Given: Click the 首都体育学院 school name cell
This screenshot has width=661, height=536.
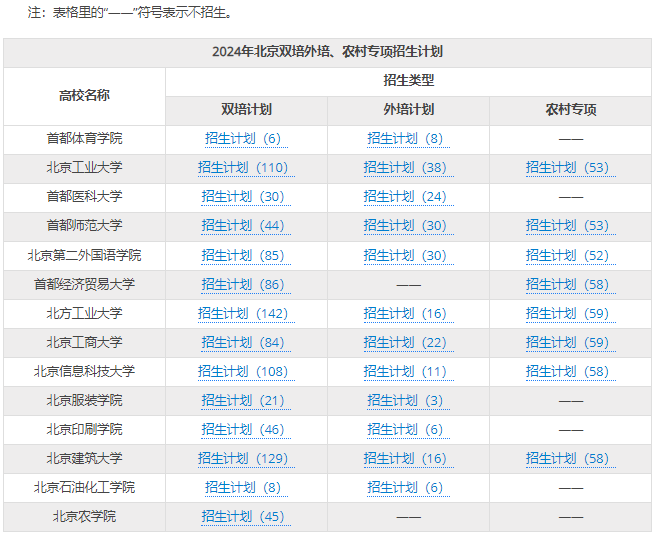Looking at the screenshot, I should pos(84,140).
